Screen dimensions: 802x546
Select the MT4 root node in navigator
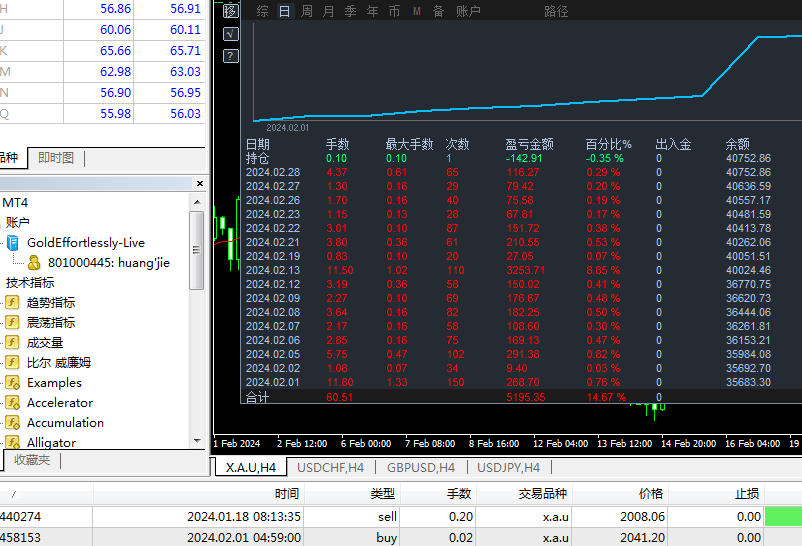(15, 203)
